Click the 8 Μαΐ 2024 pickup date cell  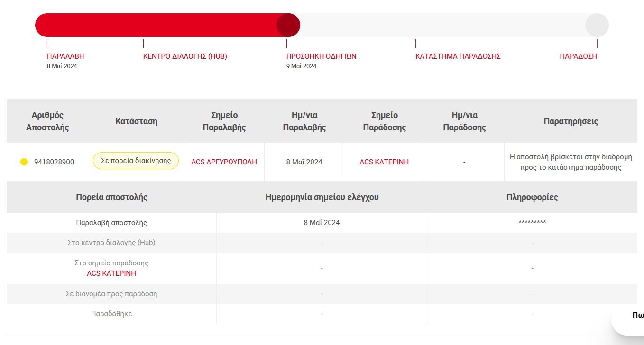pyautogui.click(x=304, y=162)
